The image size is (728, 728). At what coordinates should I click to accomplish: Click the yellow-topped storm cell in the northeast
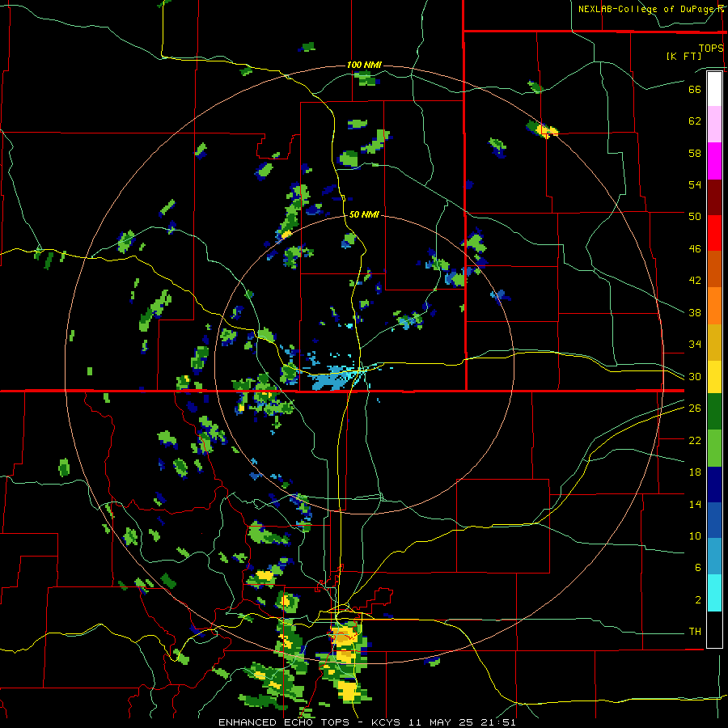point(542,129)
